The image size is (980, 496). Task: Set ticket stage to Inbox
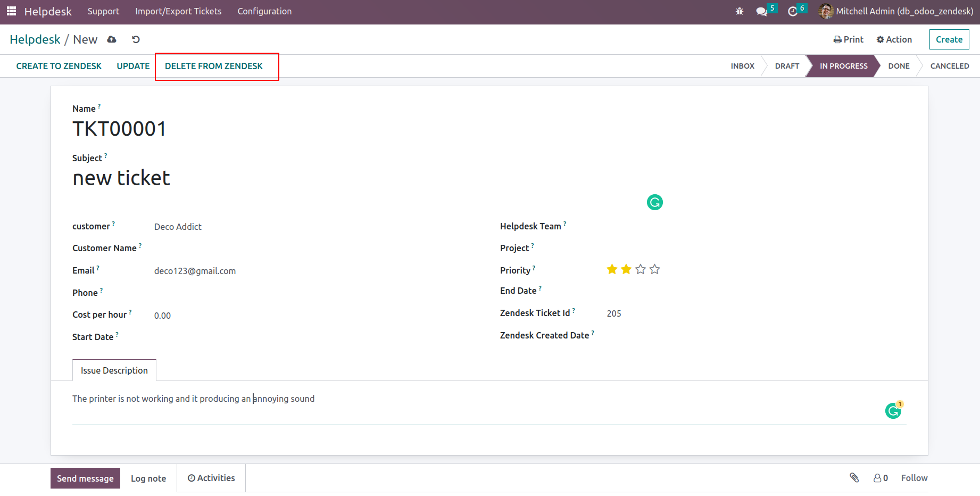pos(742,66)
